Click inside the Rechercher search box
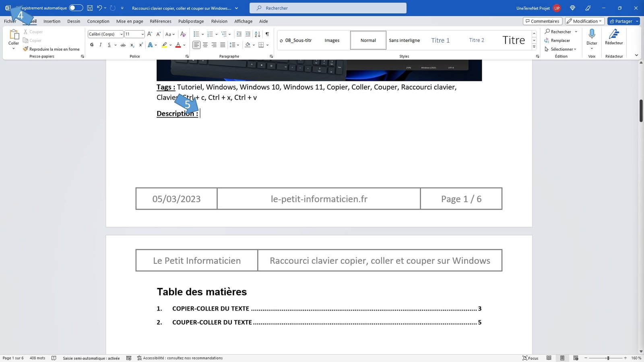 coord(328,8)
